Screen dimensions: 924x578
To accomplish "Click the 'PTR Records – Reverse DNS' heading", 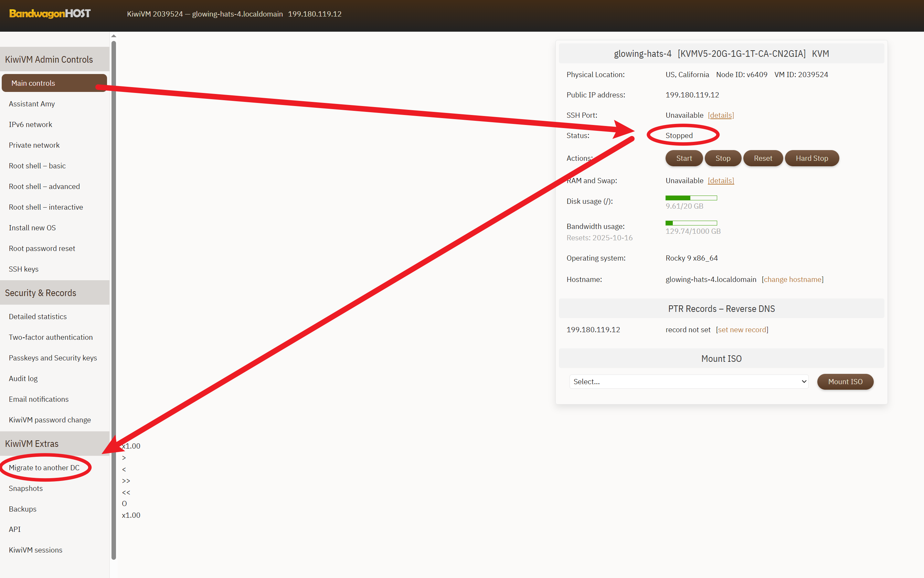I will coord(721,308).
